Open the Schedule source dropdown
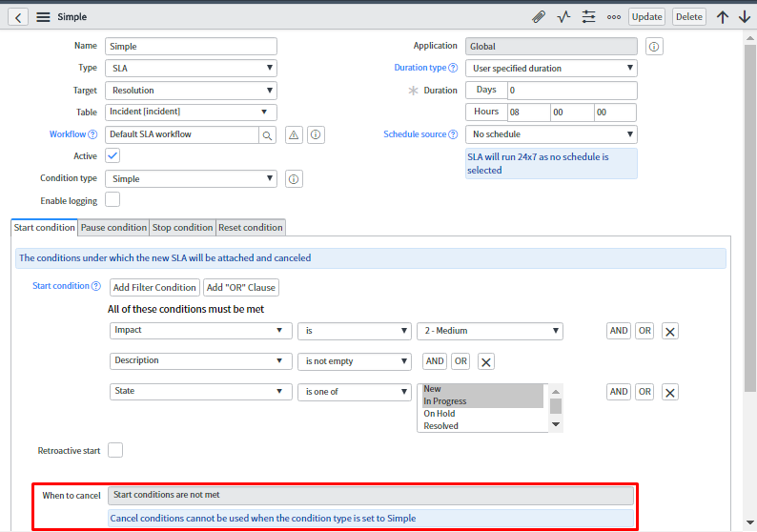 point(551,134)
